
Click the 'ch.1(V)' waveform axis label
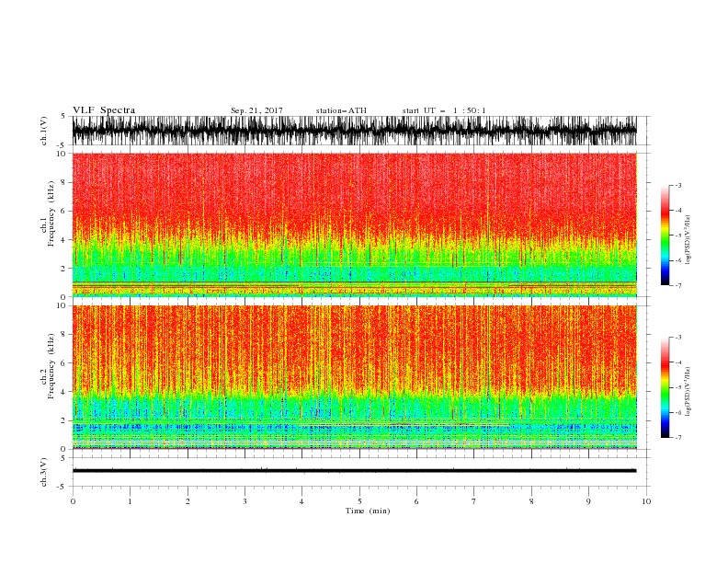coord(44,131)
